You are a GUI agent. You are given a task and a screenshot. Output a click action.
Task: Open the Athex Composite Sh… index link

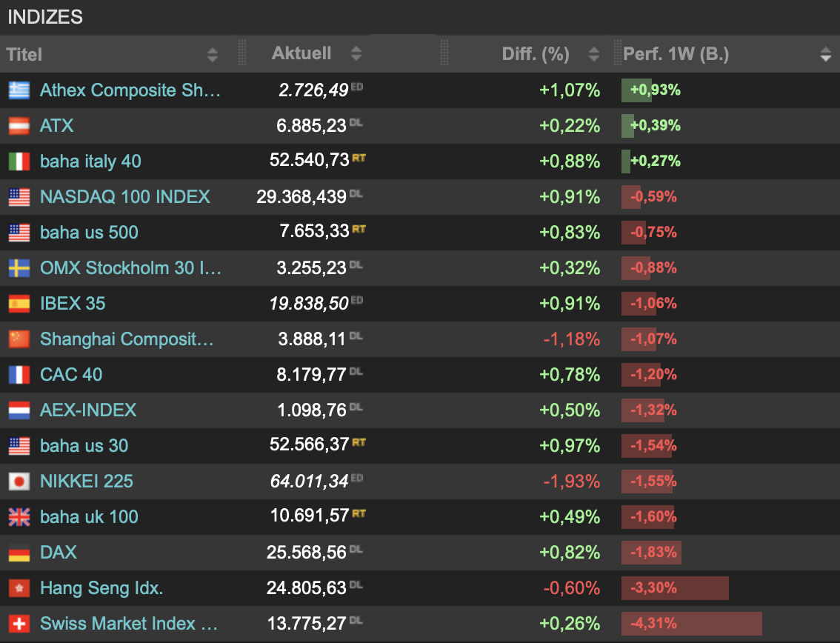click(130, 90)
